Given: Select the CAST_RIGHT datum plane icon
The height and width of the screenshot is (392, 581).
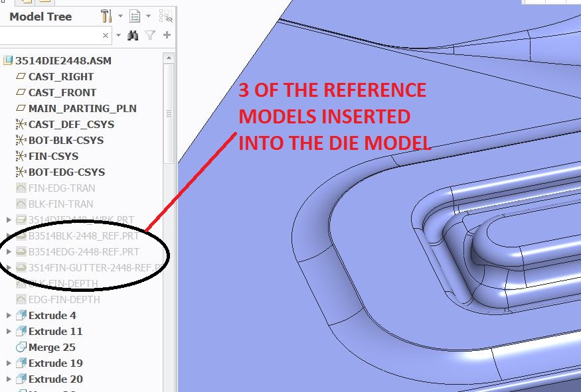Looking at the screenshot, I should (x=21, y=76).
